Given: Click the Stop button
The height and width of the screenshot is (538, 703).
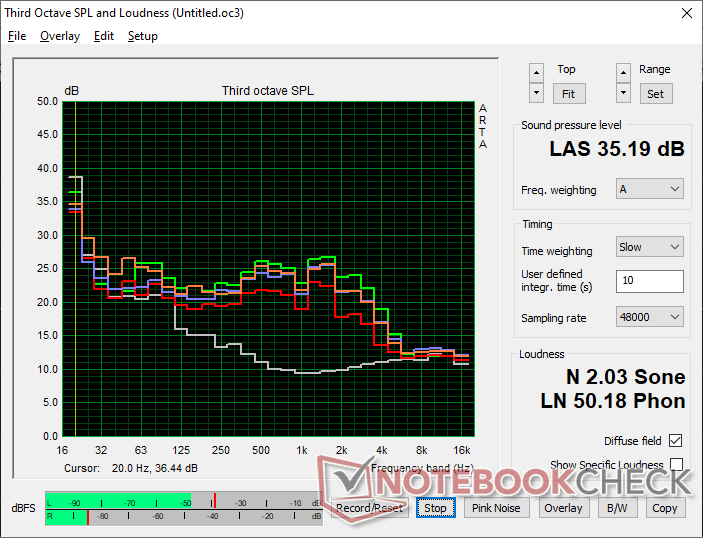Looking at the screenshot, I should pyautogui.click(x=435, y=508).
